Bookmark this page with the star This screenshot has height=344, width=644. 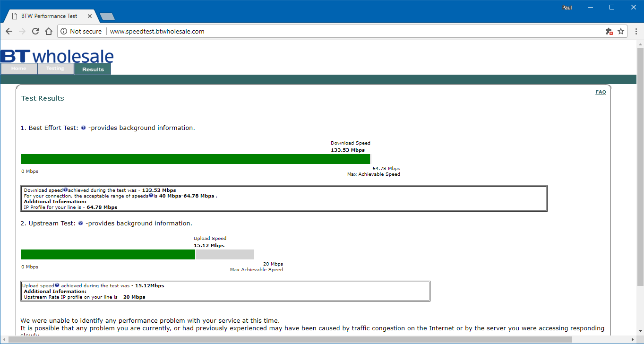tap(621, 31)
